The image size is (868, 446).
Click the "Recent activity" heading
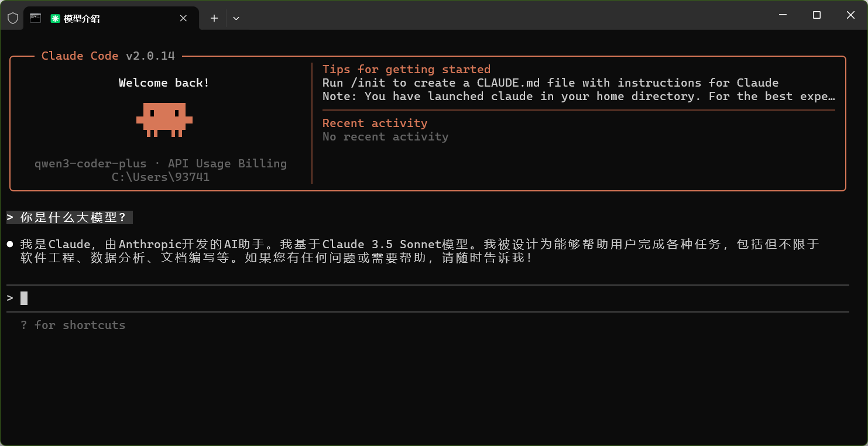click(375, 123)
